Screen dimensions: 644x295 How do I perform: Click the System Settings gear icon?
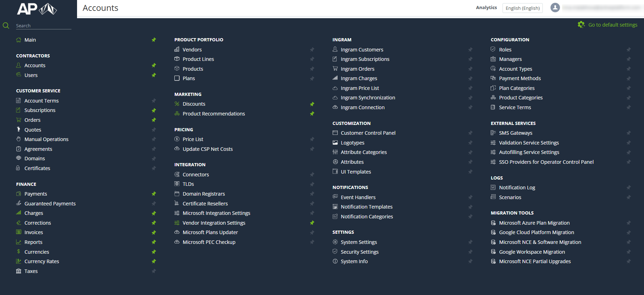click(x=335, y=242)
